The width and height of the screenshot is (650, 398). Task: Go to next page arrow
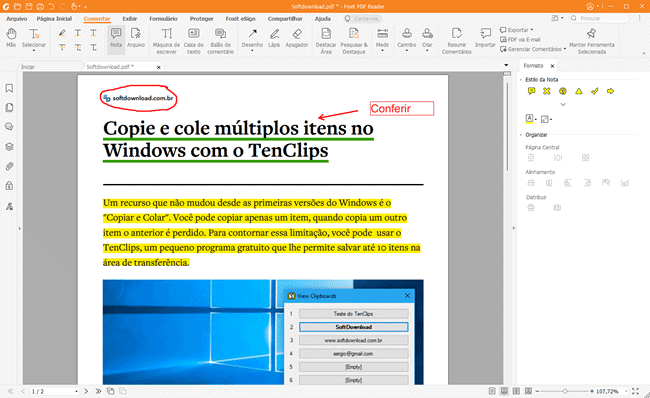86,391
